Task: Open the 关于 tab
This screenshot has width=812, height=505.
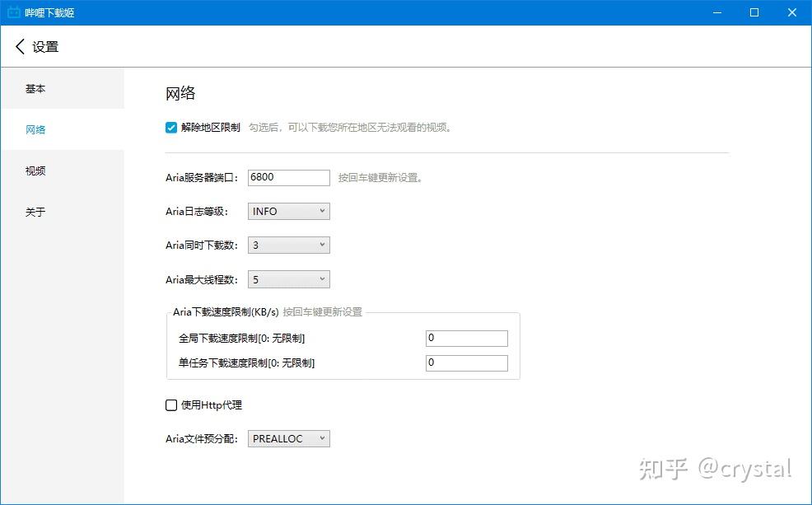Action: (x=62, y=212)
